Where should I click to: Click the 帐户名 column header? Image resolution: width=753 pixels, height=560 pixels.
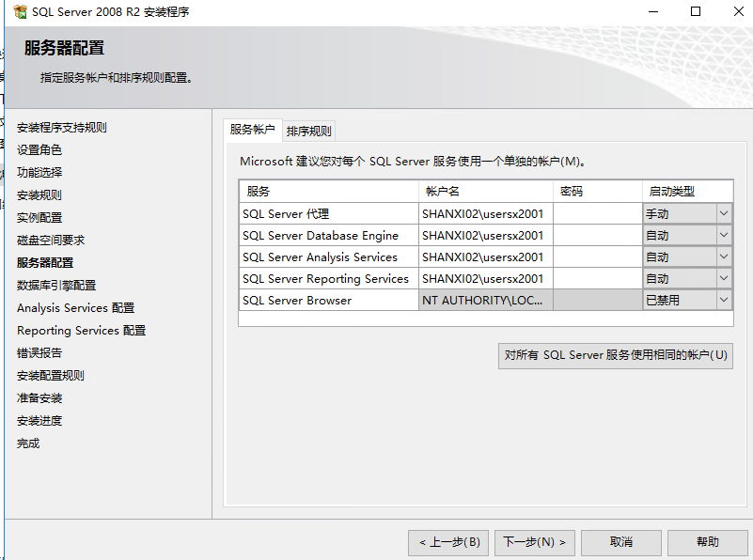click(485, 192)
